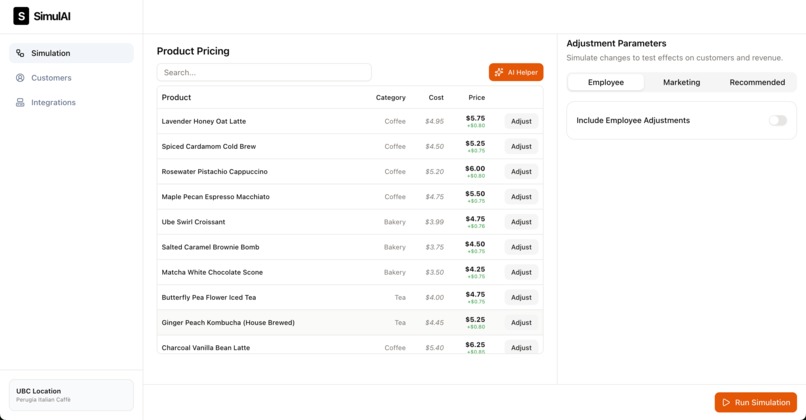Select the Lavender Honey Oat Latte name

(x=204, y=121)
